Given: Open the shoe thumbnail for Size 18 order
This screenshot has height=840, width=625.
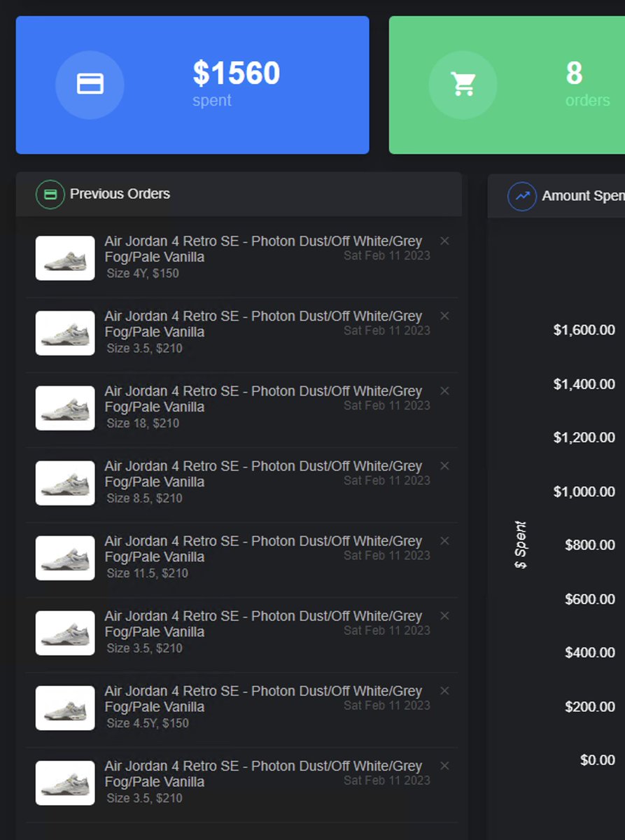Looking at the screenshot, I should point(65,408).
